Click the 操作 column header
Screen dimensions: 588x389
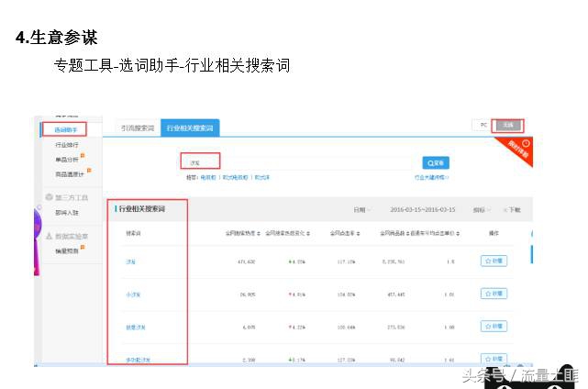[494, 233]
